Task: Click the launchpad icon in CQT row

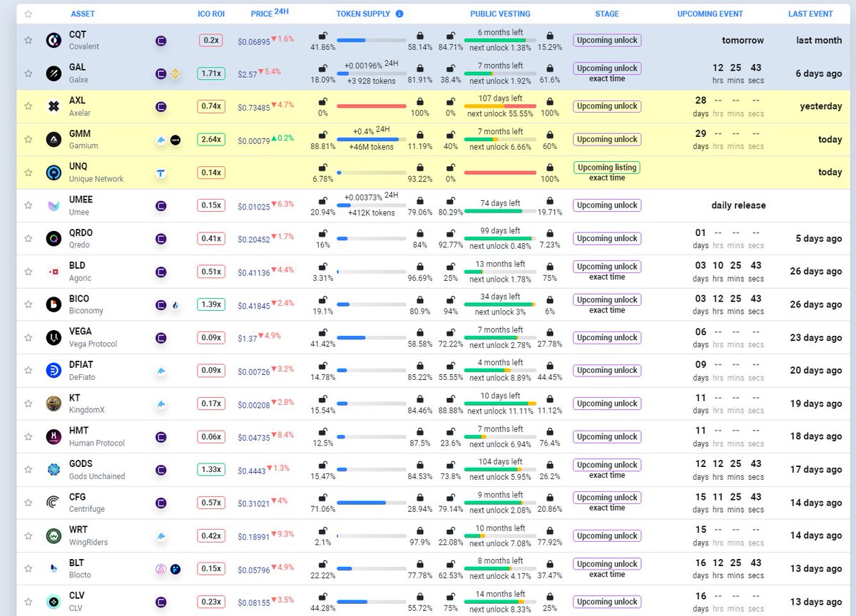Action: (x=161, y=41)
